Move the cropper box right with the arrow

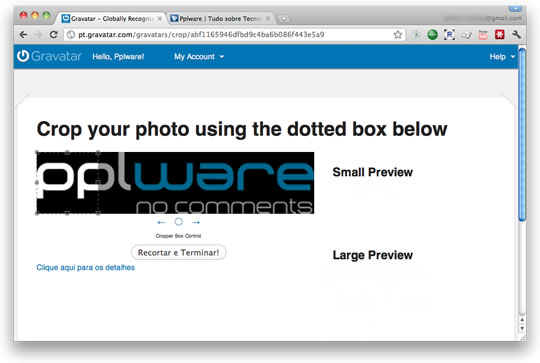click(196, 222)
